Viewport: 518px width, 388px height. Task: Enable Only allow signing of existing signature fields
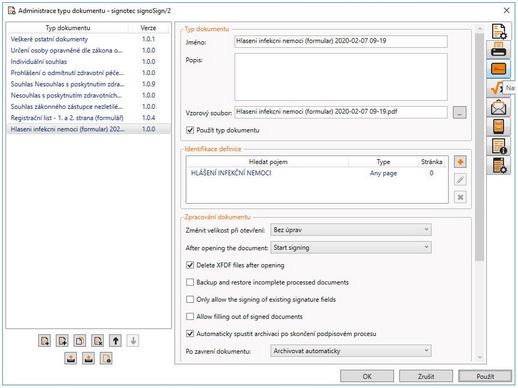coord(190,299)
